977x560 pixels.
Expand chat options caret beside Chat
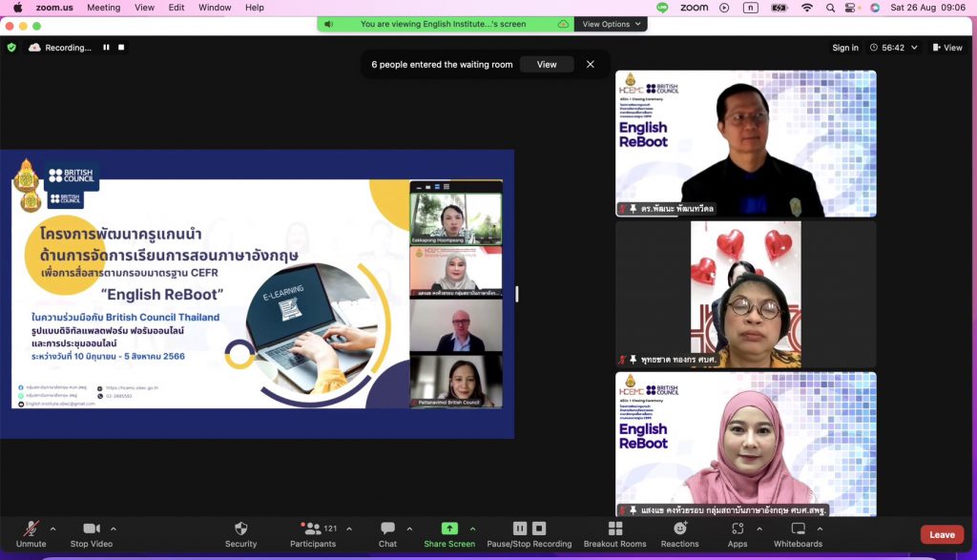coord(409,529)
